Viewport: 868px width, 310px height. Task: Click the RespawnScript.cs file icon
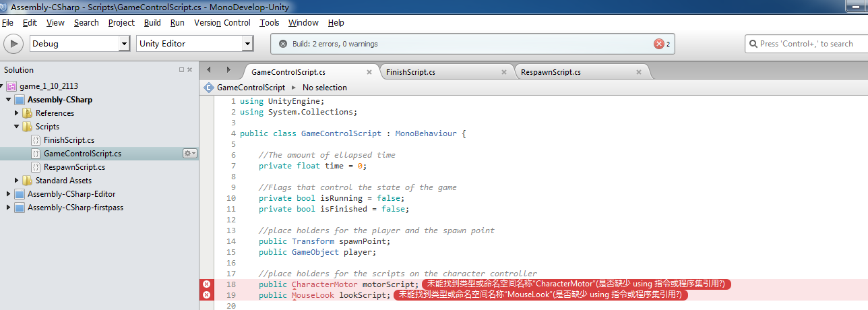[36, 167]
